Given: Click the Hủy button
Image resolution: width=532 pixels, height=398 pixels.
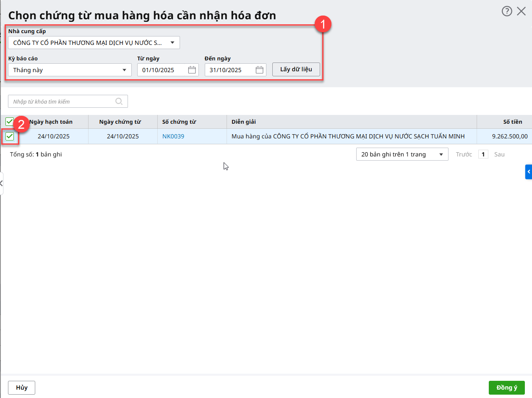Looking at the screenshot, I should point(21,388).
